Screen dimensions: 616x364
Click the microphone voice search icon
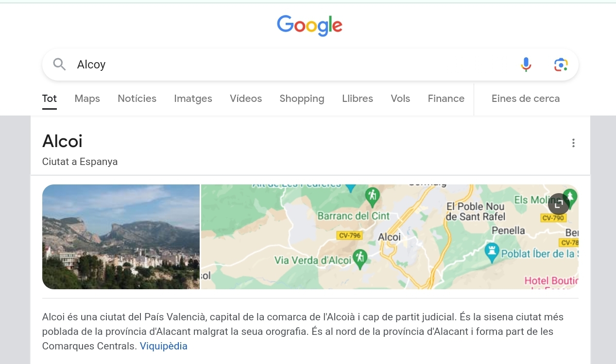point(526,65)
